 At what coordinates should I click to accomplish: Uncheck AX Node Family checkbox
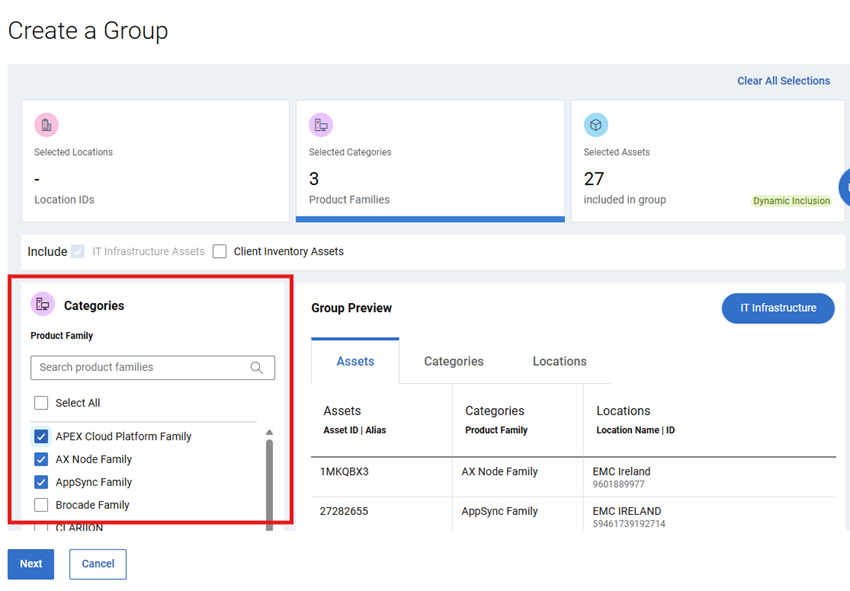[41, 459]
